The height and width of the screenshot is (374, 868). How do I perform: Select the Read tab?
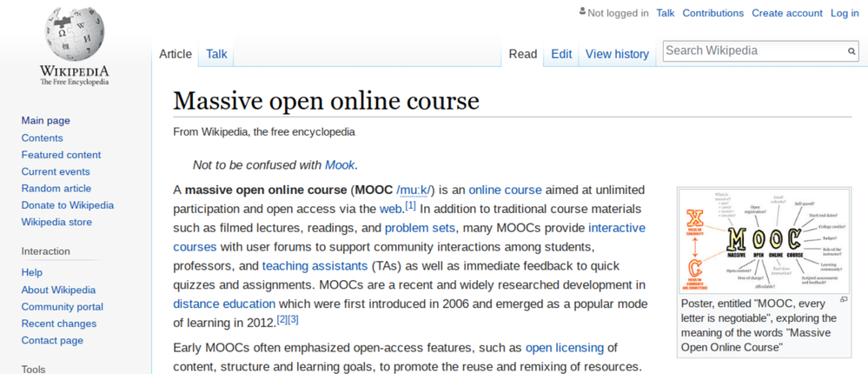click(x=523, y=54)
